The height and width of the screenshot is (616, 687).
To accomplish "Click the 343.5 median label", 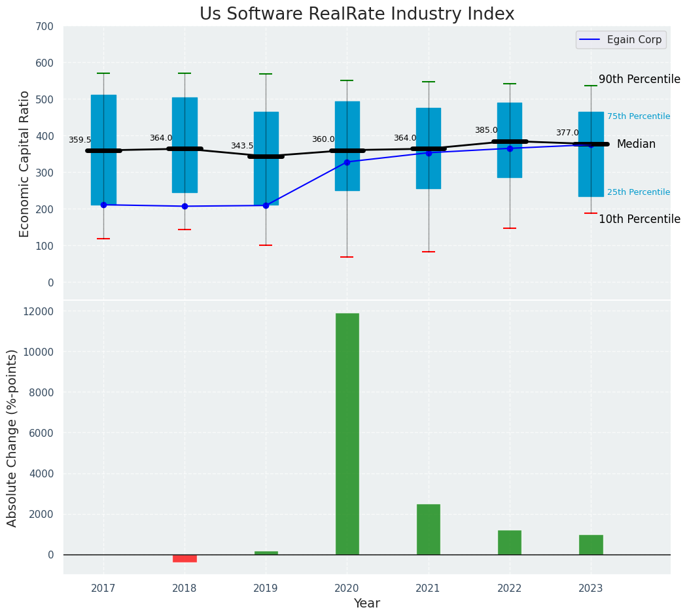I will coord(242,146).
